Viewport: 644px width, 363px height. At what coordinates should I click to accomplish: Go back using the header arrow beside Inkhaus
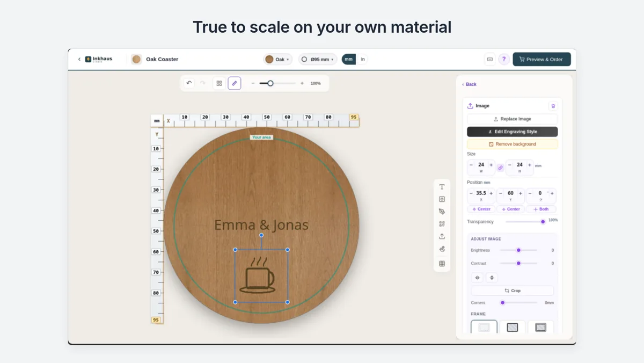(79, 59)
